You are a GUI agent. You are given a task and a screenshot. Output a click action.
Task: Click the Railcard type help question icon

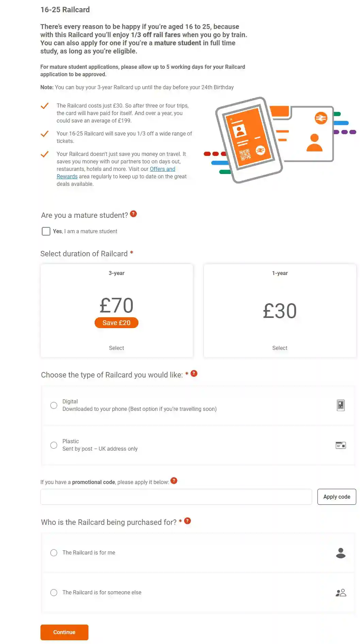coord(194,373)
